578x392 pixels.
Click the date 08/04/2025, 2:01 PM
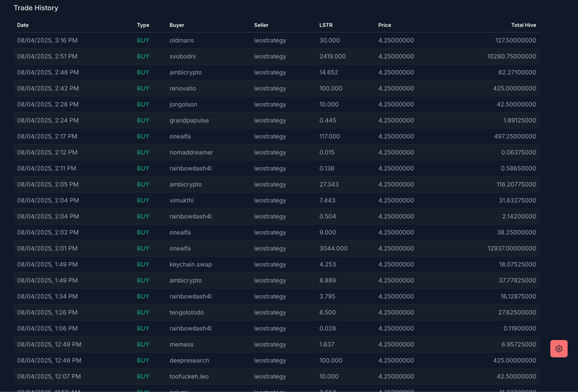(x=47, y=248)
